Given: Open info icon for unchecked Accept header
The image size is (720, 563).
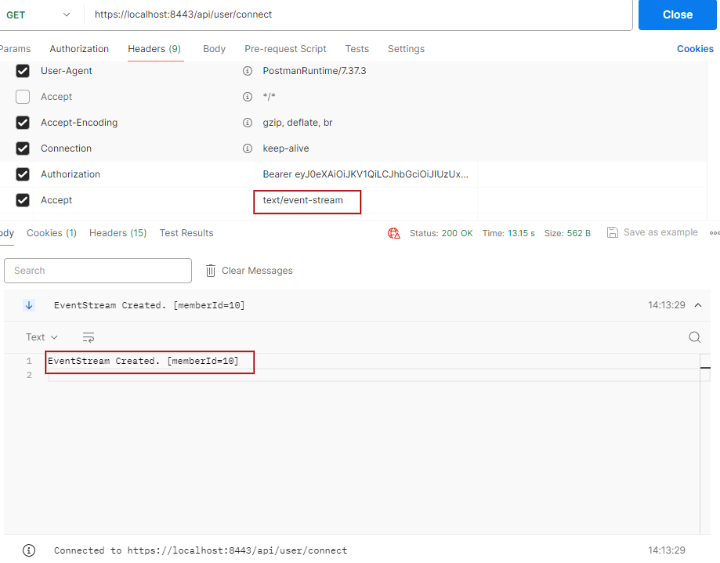Looking at the screenshot, I should [247, 96].
